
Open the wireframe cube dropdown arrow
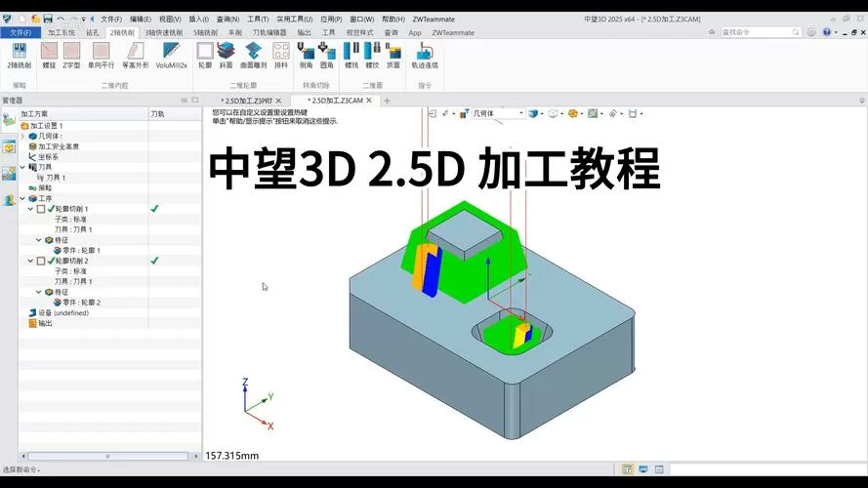pyautogui.click(x=561, y=113)
